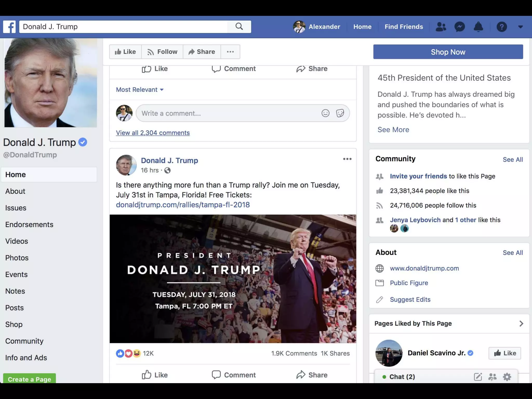Like the Tampa rally post
532x399 pixels.
(155, 375)
